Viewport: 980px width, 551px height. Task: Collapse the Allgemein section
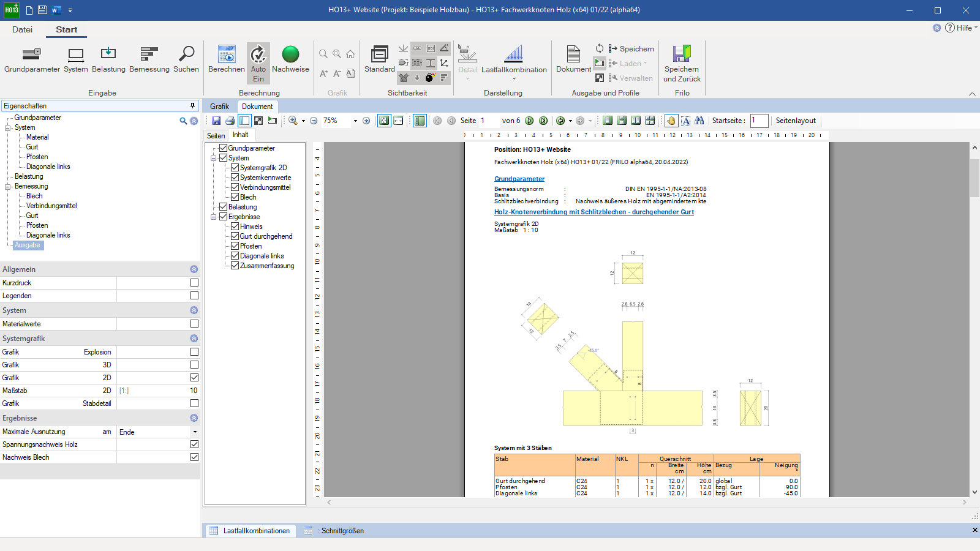[194, 269]
